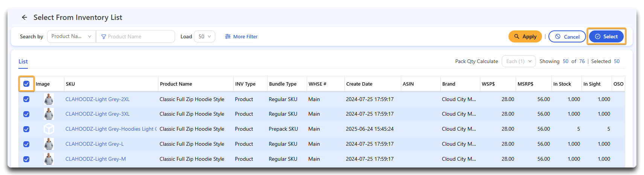Screen dimensions: 644x175
Task: Click the hoodie thumbnail for Light Grey-M
Action: pyautogui.click(x=49, y=159)
